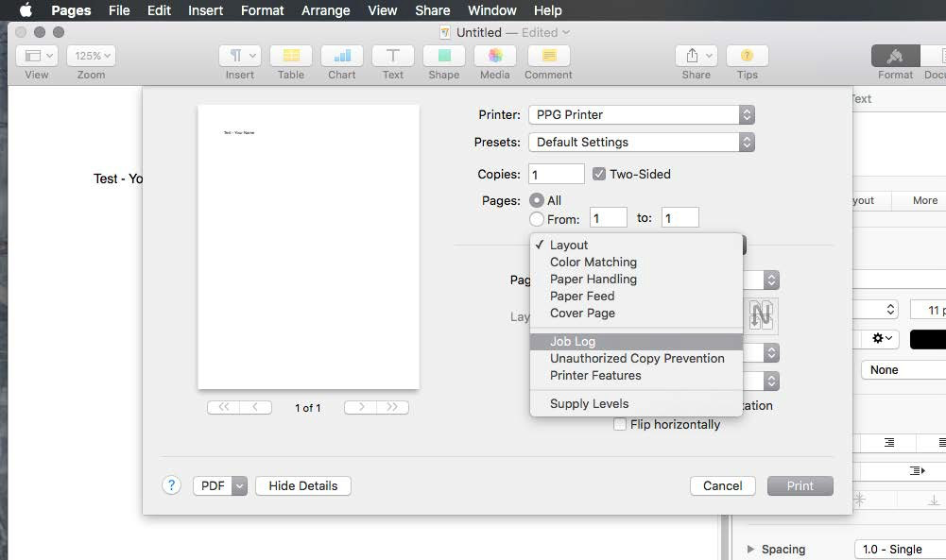The image size is (946, 560).
Task: Open the Insert paragraph-mark button
Action: click(x=239, y=56)
